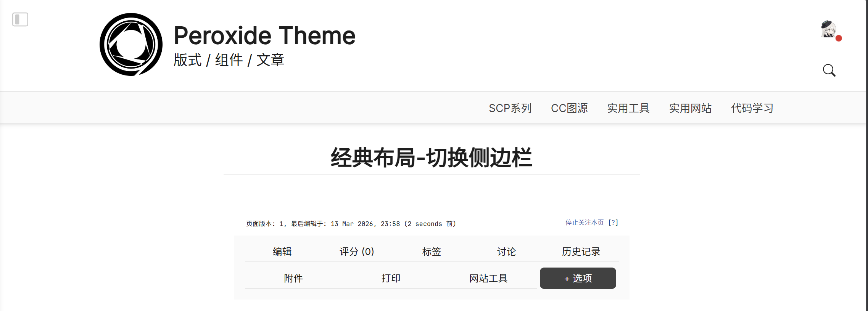Open the 讨论 discussion page
The image size is (868, 311).
(506, 252)
